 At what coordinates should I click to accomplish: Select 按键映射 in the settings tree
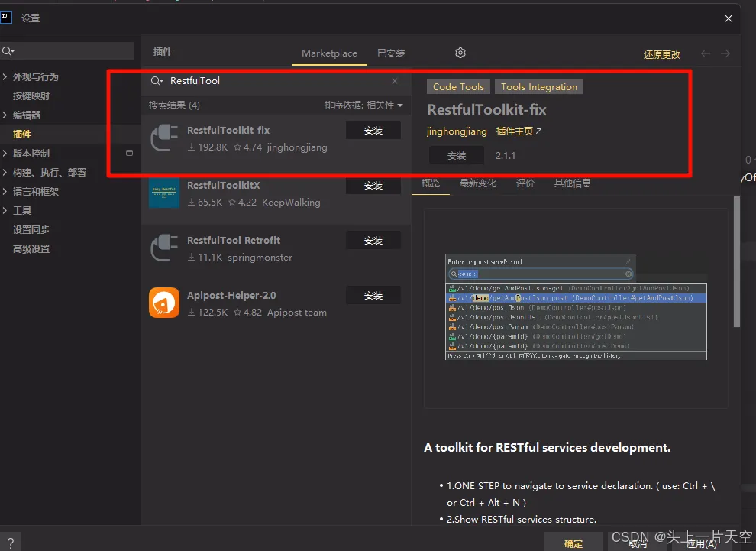pyautogui.click(x=31, y=96)
